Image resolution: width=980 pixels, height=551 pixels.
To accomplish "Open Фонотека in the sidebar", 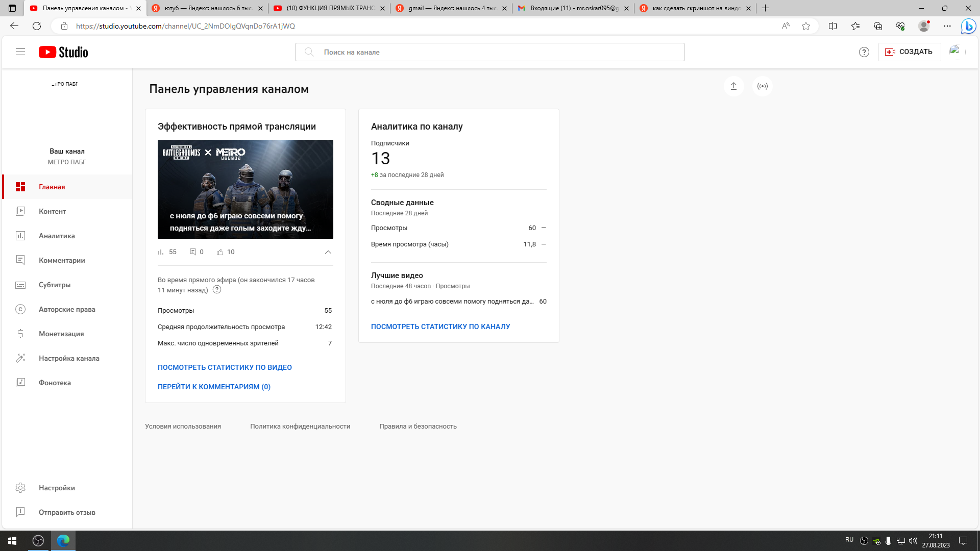I will 67,383.
